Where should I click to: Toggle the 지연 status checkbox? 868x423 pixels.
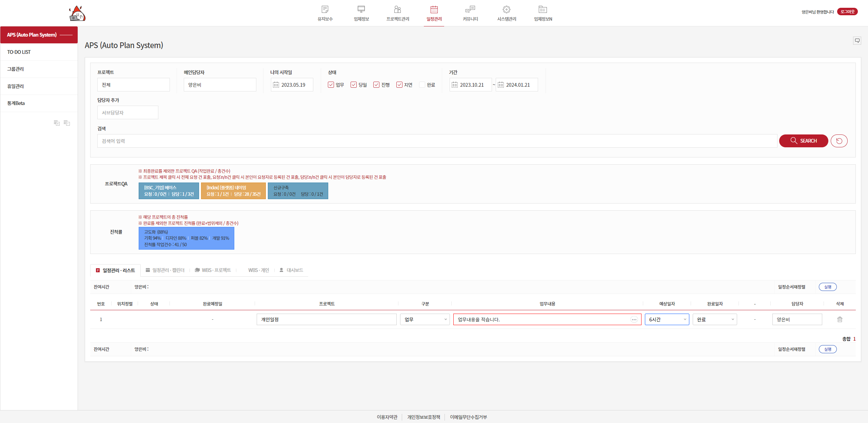tap(399, 85)
